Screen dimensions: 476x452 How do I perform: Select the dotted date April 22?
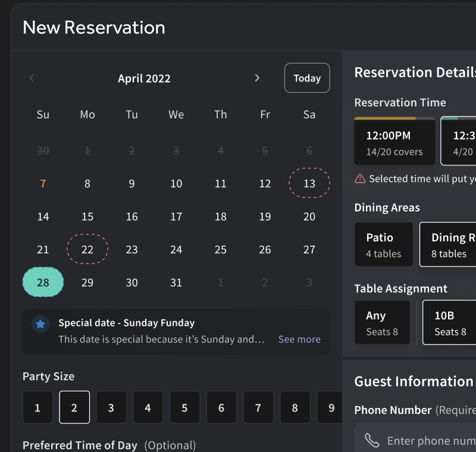pos(87,249)
